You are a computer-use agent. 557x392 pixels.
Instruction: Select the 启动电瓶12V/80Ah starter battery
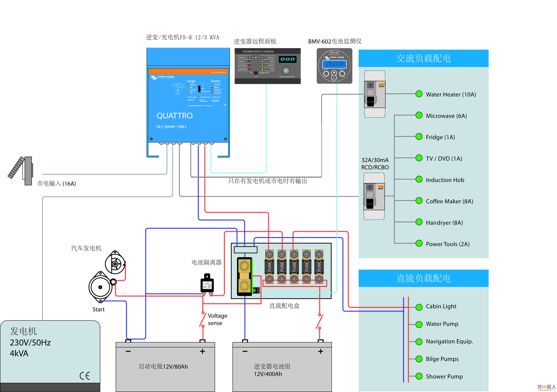pyautogui.click(x=165, y=366)
